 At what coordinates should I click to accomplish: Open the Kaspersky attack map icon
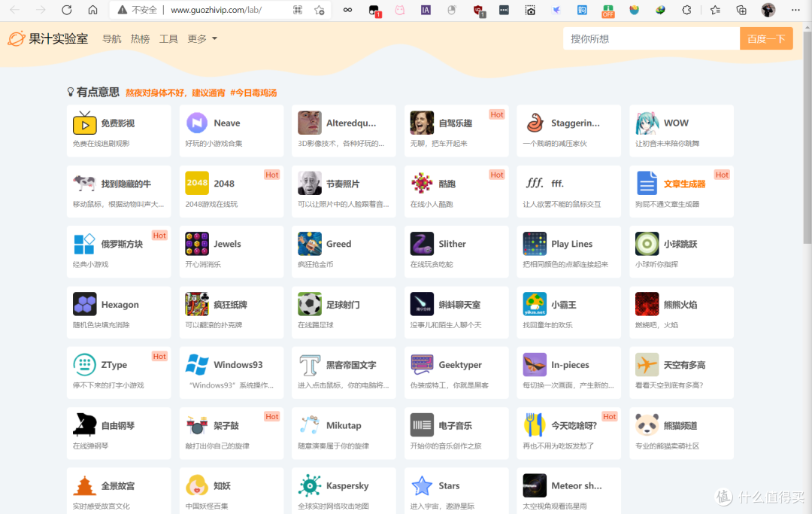tap(310, 485)
